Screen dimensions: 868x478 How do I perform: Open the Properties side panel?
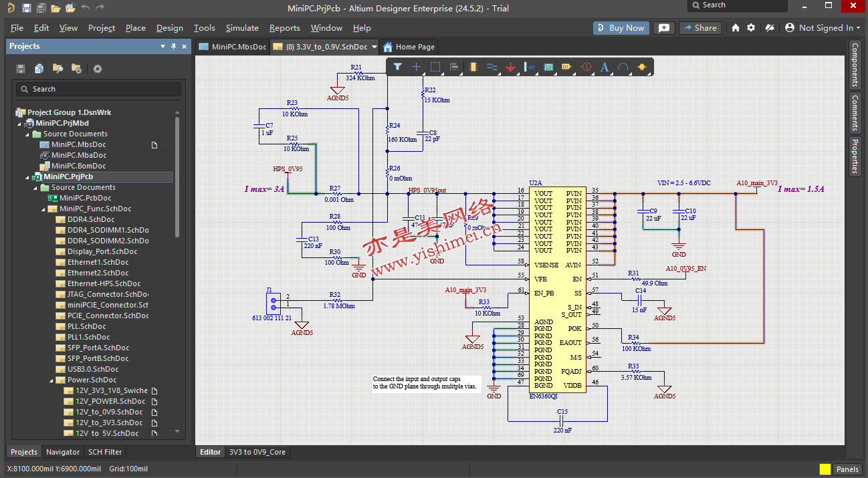coord(855,156)
